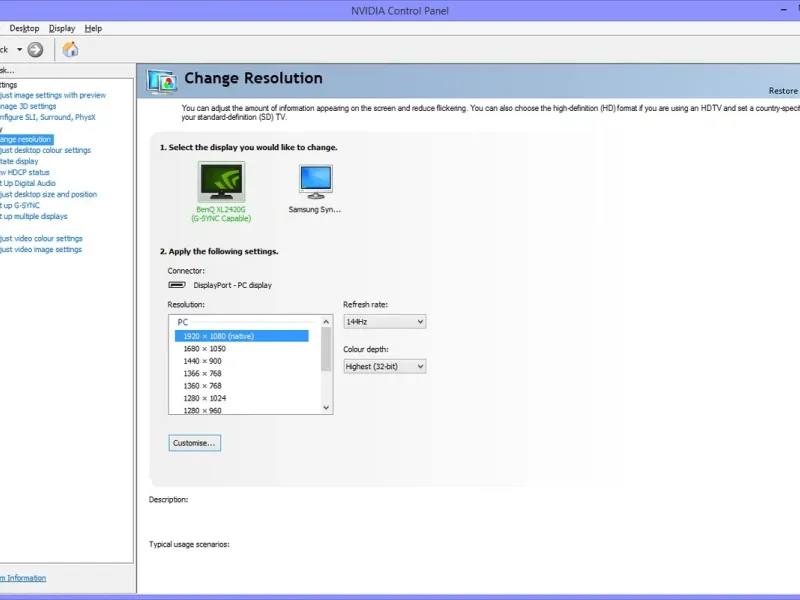Screen dimensions: 800x600
Task: Select 1920 × 1080 (native) resolution
Action: tap(241, 336)
